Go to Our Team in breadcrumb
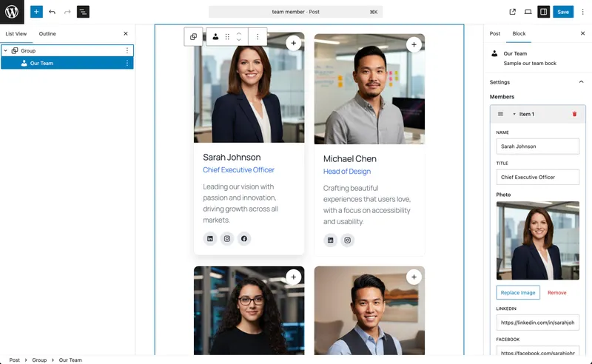Image resolution: width=592 pixels, height=364 pixels. pyautogui.click(x=70, y=360)
